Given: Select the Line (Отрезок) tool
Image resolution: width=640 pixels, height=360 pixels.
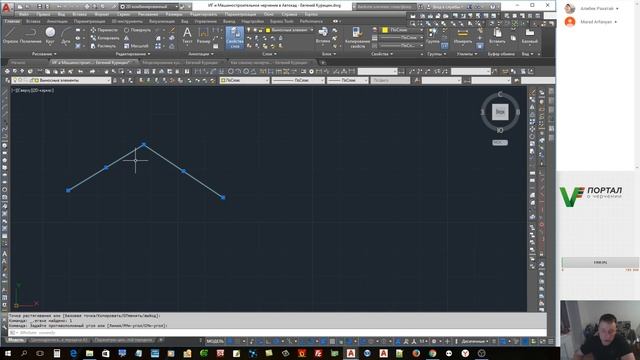Looking at the screenshot, I should [10, 35].
